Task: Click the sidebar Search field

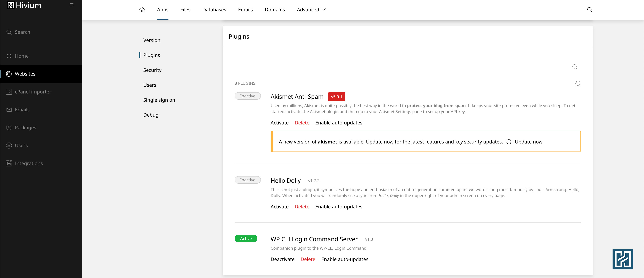Action: click(22, 32)
